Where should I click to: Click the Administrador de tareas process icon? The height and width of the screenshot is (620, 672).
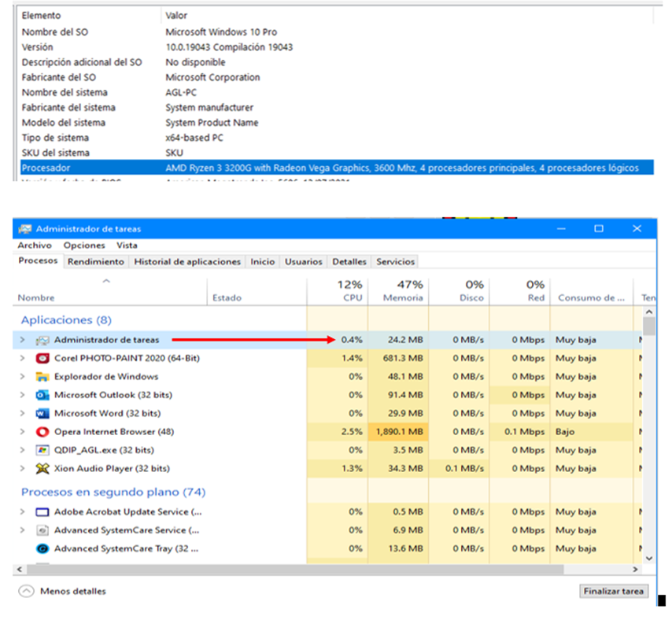point(42,340)
